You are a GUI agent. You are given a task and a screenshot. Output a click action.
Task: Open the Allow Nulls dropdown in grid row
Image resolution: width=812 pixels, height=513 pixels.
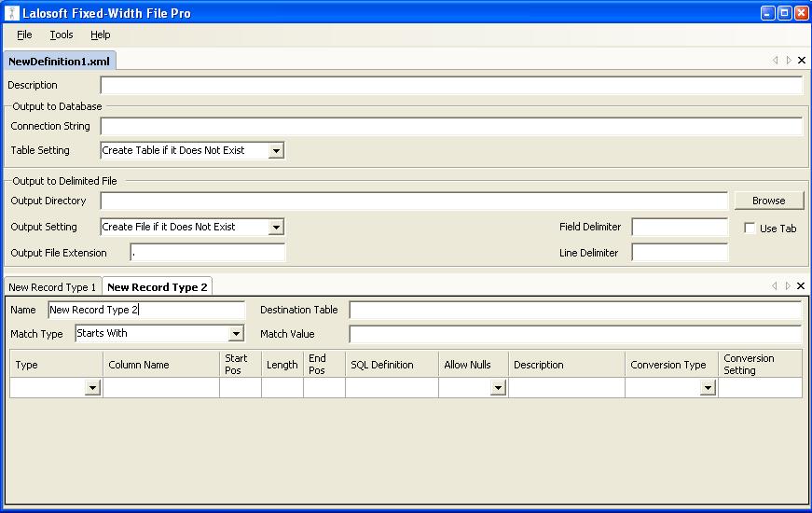tap(498, 388)
